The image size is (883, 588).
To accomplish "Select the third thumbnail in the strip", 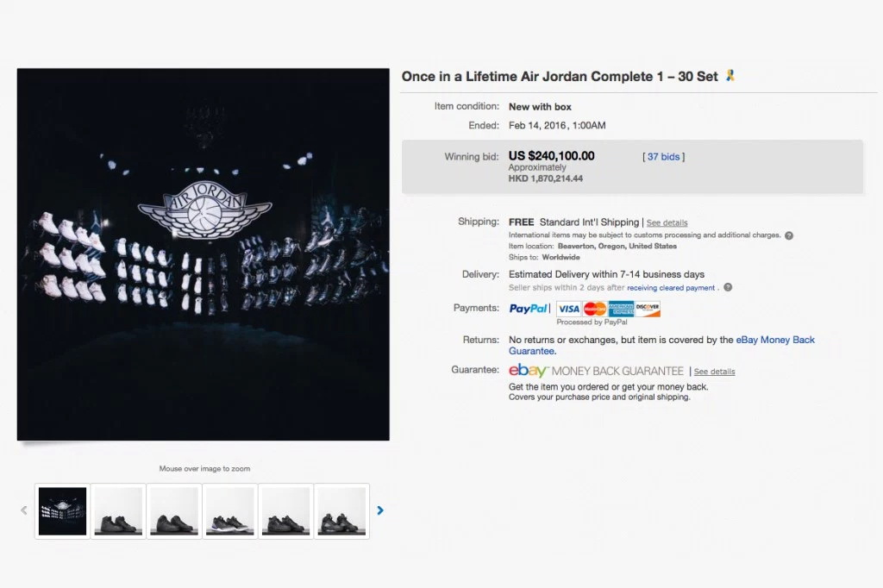I will pos(174,511).
